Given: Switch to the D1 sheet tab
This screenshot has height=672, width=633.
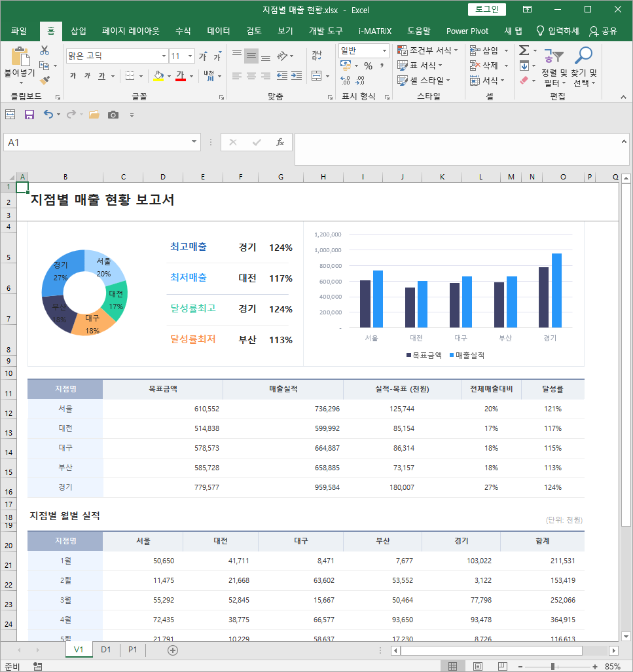Looking at the screenshot, I should click(106, 650).
